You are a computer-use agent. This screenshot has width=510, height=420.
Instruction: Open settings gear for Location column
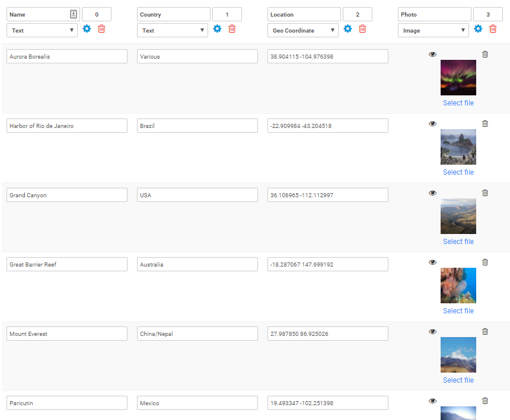(x=348, y=29)
